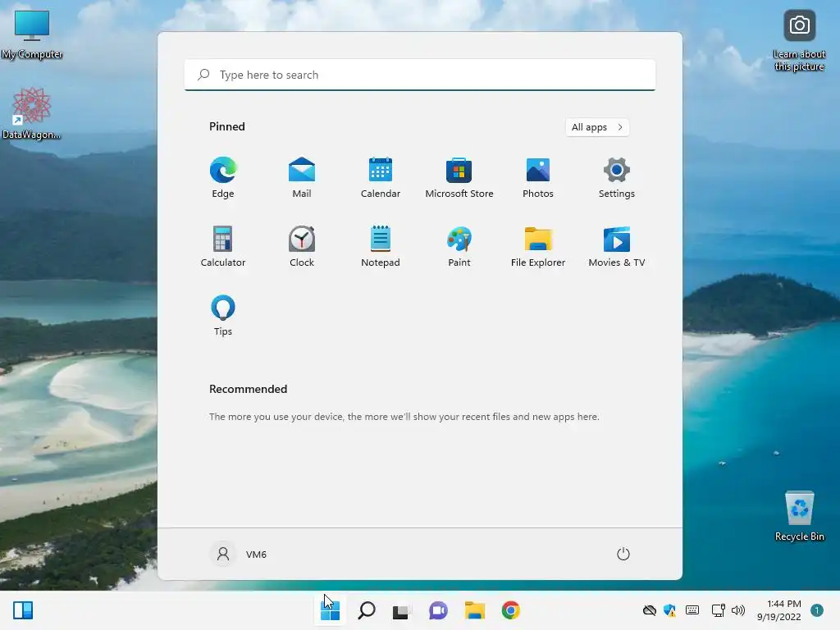Open the Clock app
840x630 pixels.
[x=302, y=246]
